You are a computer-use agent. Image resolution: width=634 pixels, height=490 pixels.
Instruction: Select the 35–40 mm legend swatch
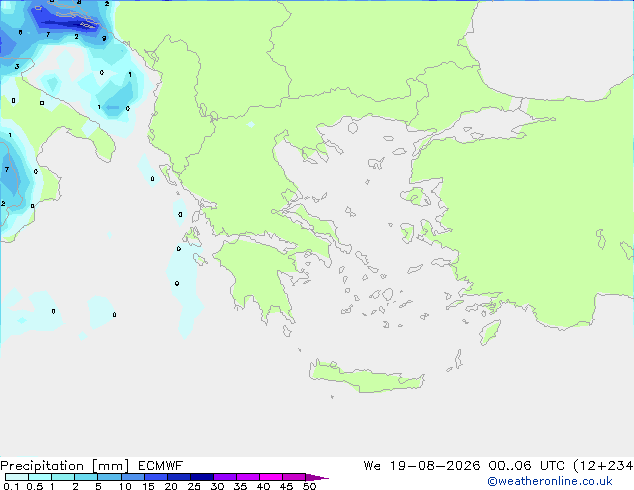(x=248, y=477)
